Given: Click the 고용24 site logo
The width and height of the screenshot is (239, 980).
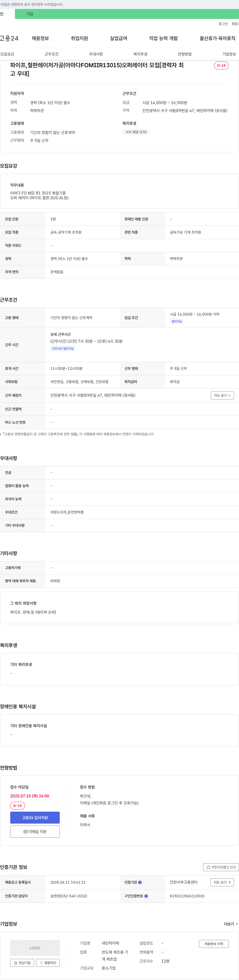Looking at the screenshot, I should point(9,38).
